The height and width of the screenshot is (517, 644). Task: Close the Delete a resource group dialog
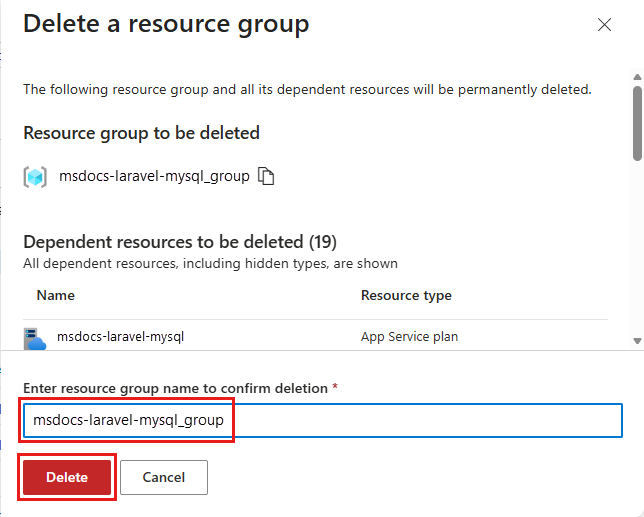pyautogui.click(x=604, y=25)
